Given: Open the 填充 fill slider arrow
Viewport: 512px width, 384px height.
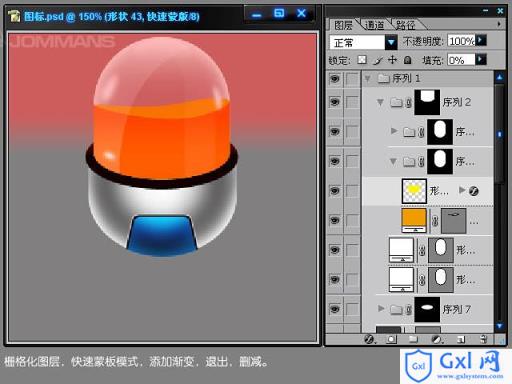Looking at the screenshot, I should tap(481, 59).
